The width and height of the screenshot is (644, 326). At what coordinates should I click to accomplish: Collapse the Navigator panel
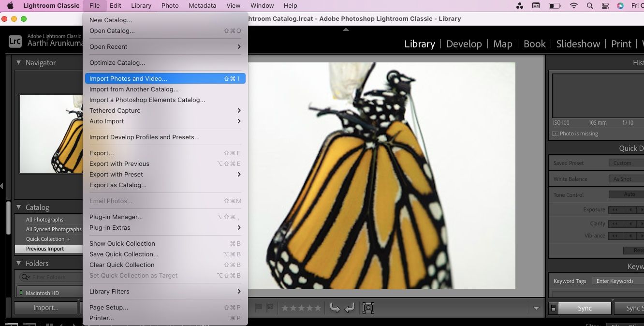coord(18,62)
